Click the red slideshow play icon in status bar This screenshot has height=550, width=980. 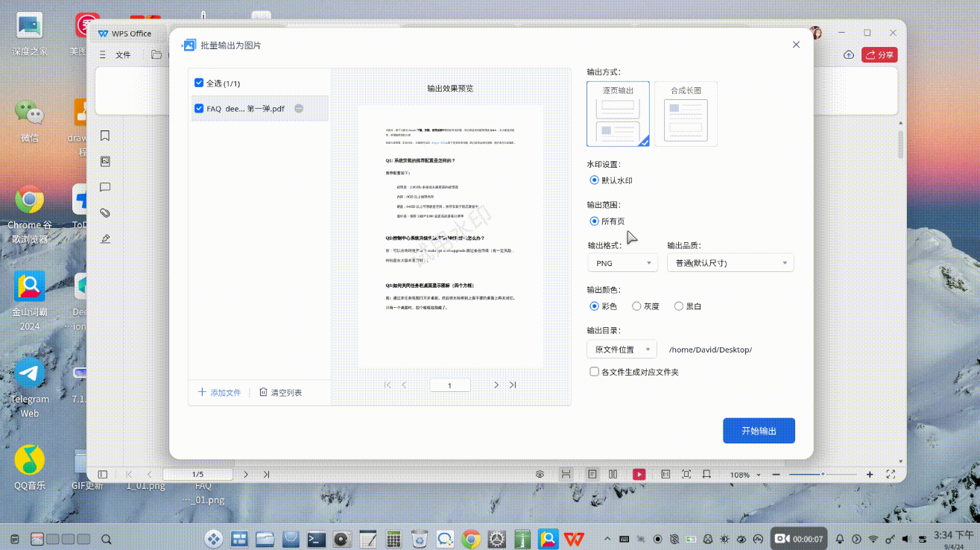639,474
